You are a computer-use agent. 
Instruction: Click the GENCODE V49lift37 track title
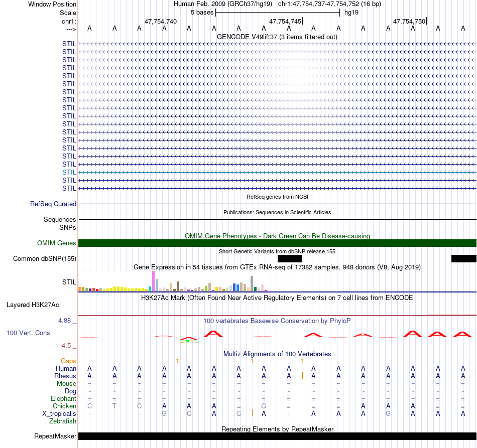tap(277, 37)
